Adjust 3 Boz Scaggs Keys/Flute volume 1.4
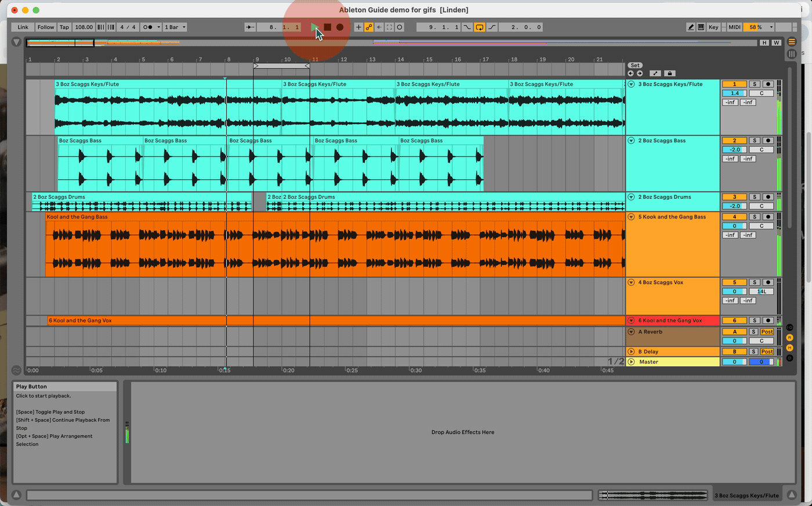 pos(734,93)
